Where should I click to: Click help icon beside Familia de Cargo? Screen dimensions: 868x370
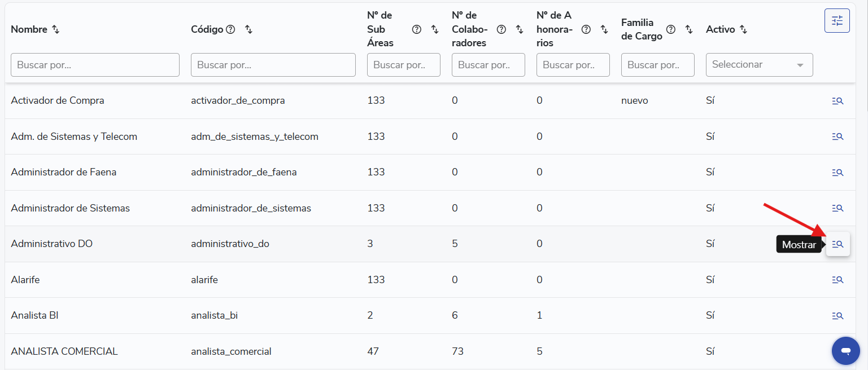click(671, 29)
